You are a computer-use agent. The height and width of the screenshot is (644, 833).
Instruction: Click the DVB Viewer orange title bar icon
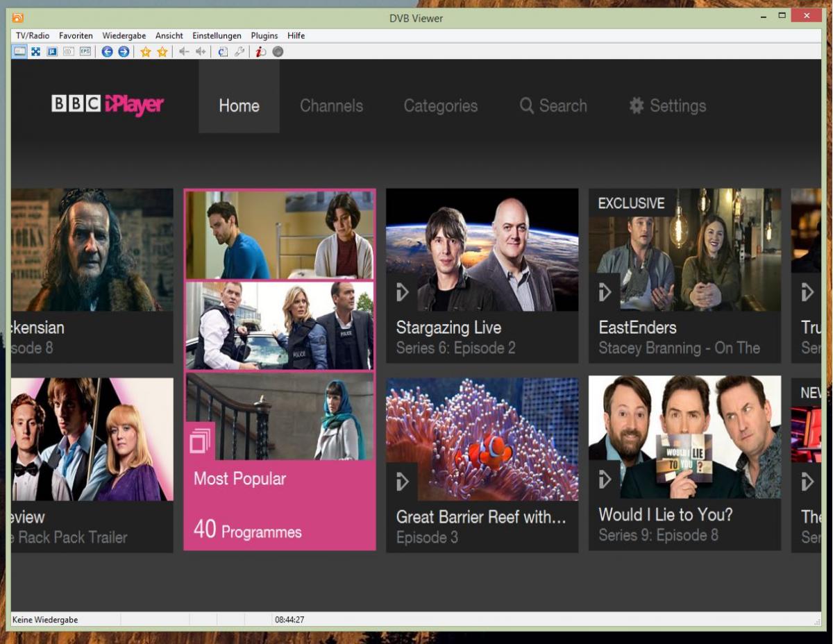[18, 18]
